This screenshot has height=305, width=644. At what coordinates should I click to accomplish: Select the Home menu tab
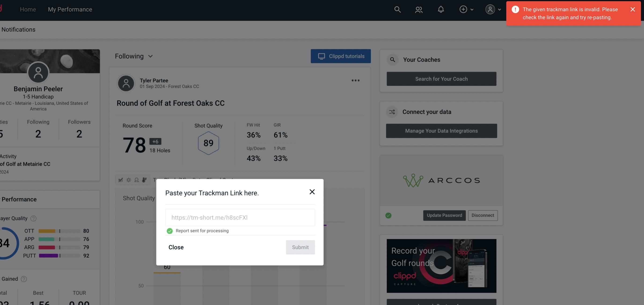click(28, 9)
